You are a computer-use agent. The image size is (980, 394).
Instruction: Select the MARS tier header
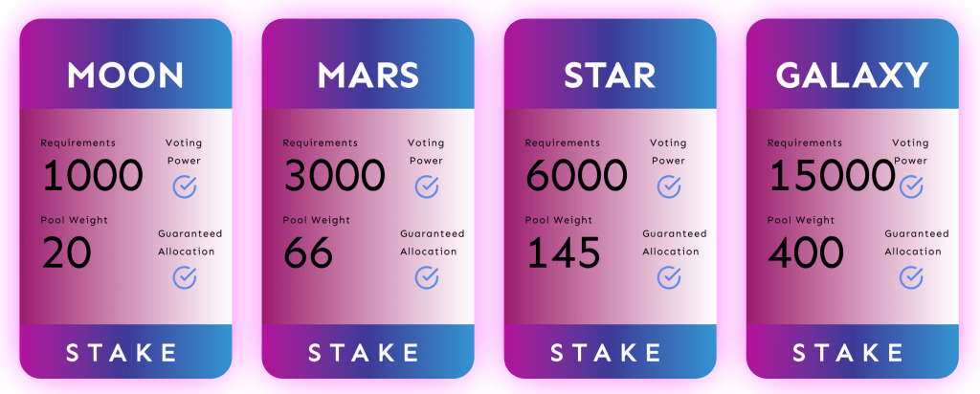coord(367,76)
